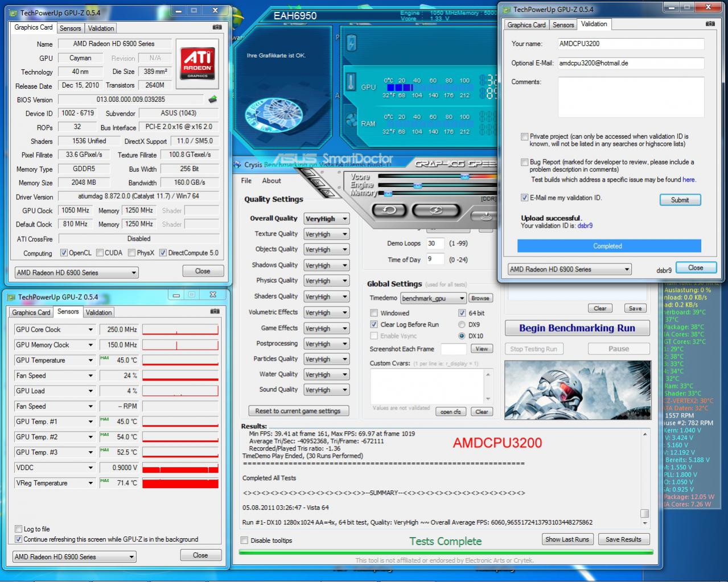Viewport: 728px width, 582px height.
Task: Switch to Sensors tab in top-left GPU-Z
Action: (x=70, y=28)
